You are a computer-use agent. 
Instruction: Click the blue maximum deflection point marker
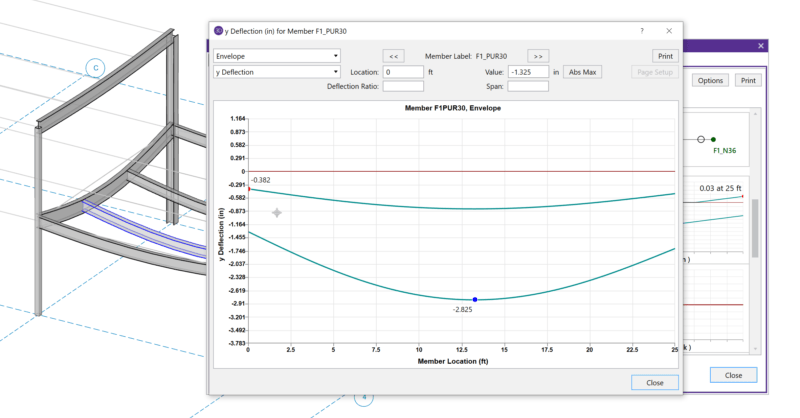click(x=474, y=299)
